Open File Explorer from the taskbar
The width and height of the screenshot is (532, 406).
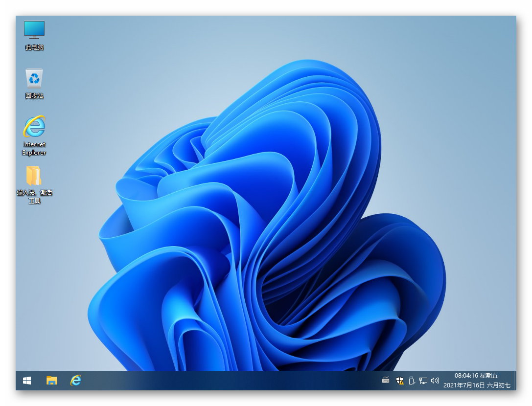[x=51, y=381]
